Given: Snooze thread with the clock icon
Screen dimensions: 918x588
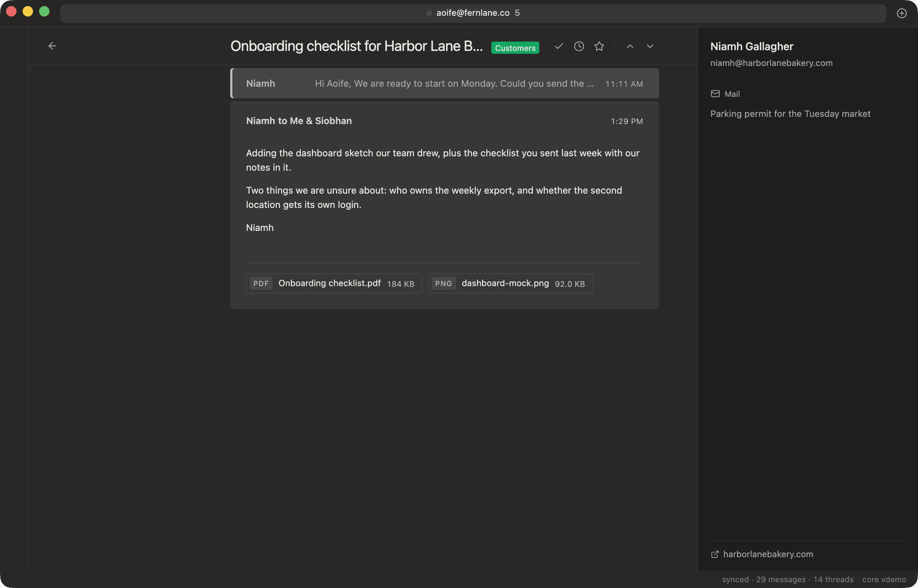Looking at the screenshot, I should [579, 46].
